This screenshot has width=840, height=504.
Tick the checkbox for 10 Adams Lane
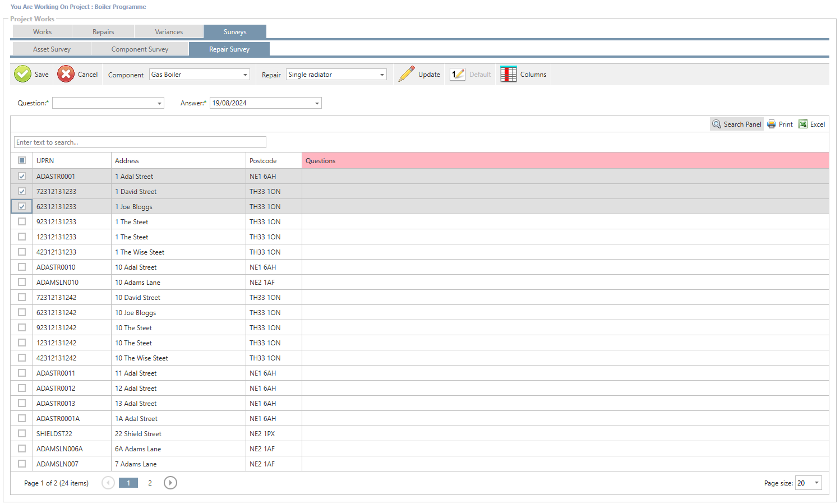[x=22, y=282]
